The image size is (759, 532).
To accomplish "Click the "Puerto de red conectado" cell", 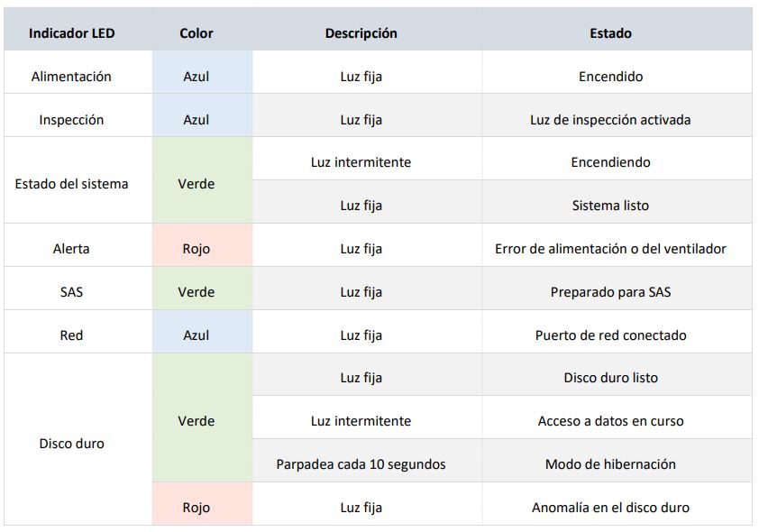I will pos(610,335).
